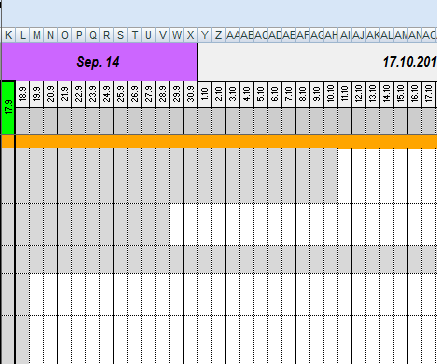
Task: Click the 1.10 date cell
Action: (205, 94)
